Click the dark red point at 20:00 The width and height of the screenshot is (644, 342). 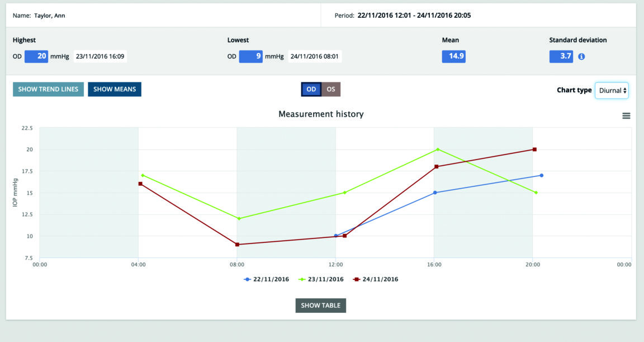[x=534, y=149]
